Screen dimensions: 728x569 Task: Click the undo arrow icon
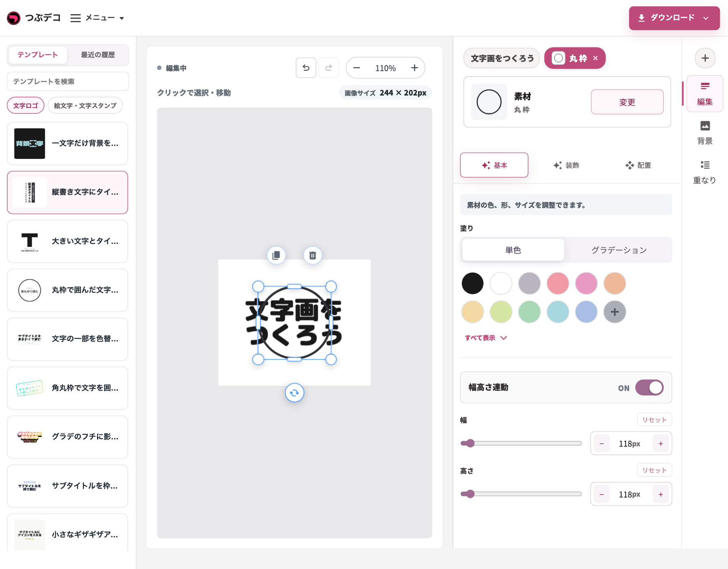[x=306, y=68]
